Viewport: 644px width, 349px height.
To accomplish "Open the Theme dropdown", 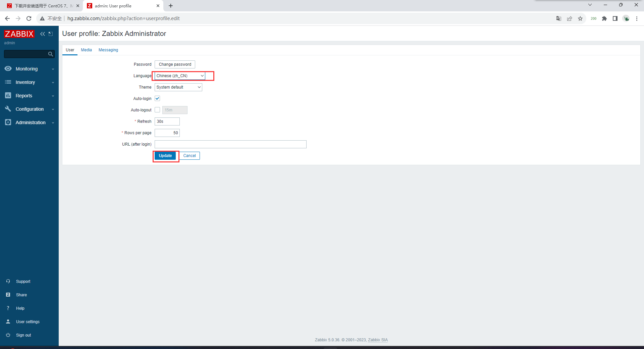I will click(x=178, y=87).
